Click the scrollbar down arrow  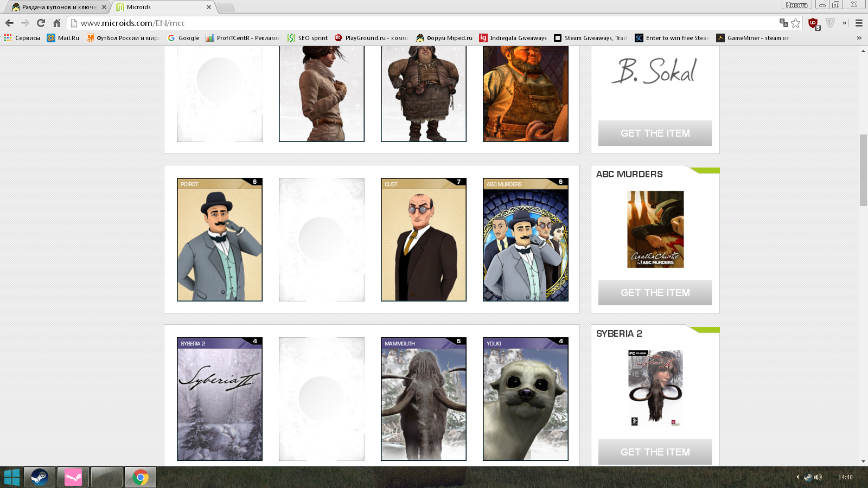pyautogui.click(x=863, y=461)
